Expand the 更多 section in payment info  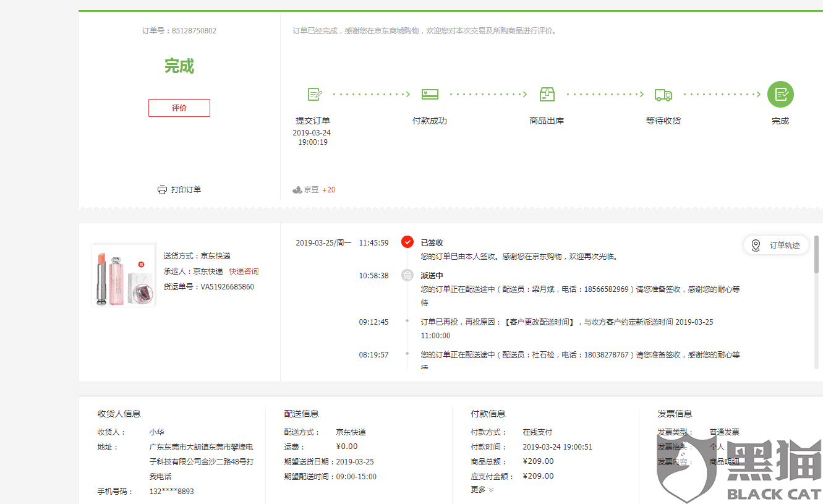pos(481,489)
